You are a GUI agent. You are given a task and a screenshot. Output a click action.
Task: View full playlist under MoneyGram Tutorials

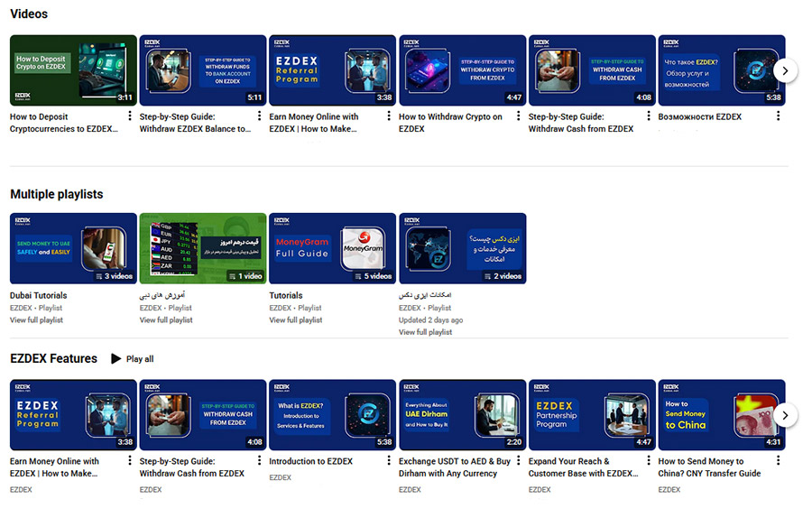click(x=296, y=320)
